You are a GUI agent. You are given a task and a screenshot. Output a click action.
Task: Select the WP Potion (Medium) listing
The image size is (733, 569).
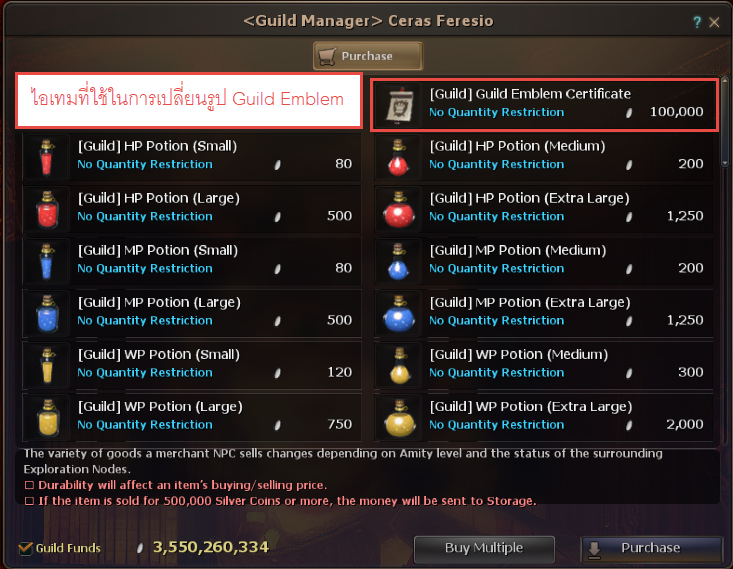point(544,366)
